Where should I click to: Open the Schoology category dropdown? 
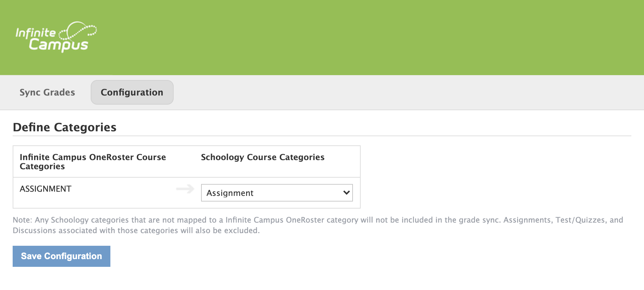[277, 193]
